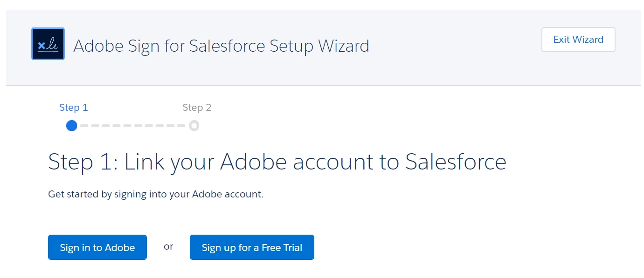644x278 pixels.
Task: Click the Adobe Sign for Salesforce Setup Wizard title
Action: pos(221,46)
